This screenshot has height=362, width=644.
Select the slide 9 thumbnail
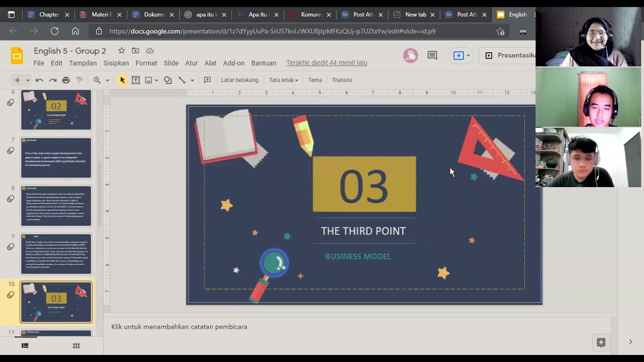click(x=56, y=254)
